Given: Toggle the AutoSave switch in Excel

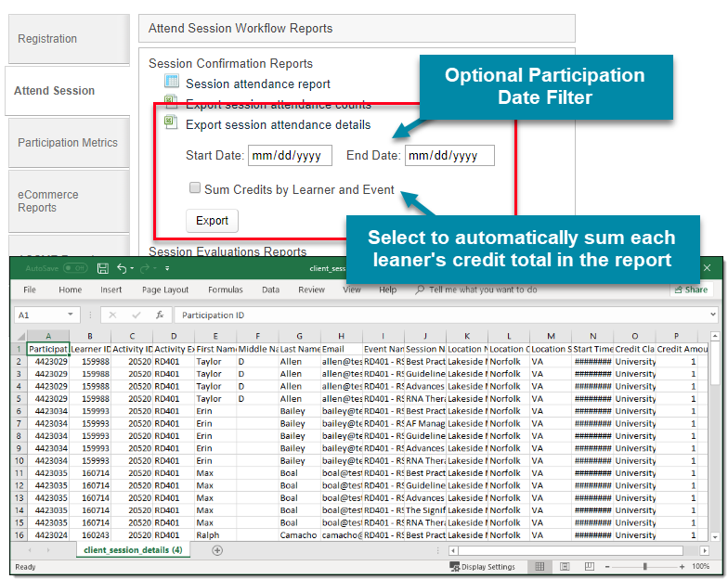Looking at the screenshot, I should tap(75, 268).
